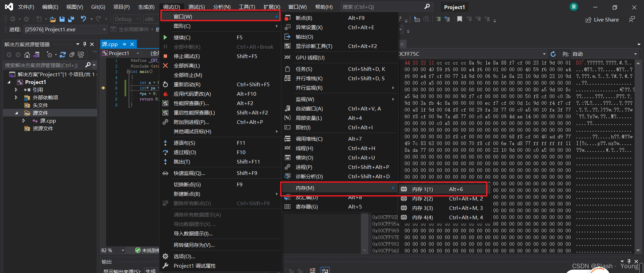Viewport: 644px width, 273px height.
Task: Click the Navigate Backward toolbar icon
Action: [x=13, y=19]
